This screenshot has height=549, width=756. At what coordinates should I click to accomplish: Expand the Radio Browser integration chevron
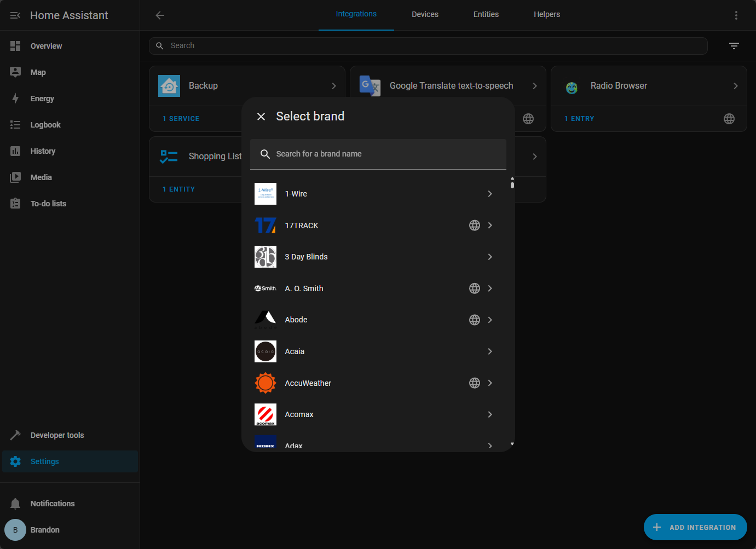click(x=735, y=86)
